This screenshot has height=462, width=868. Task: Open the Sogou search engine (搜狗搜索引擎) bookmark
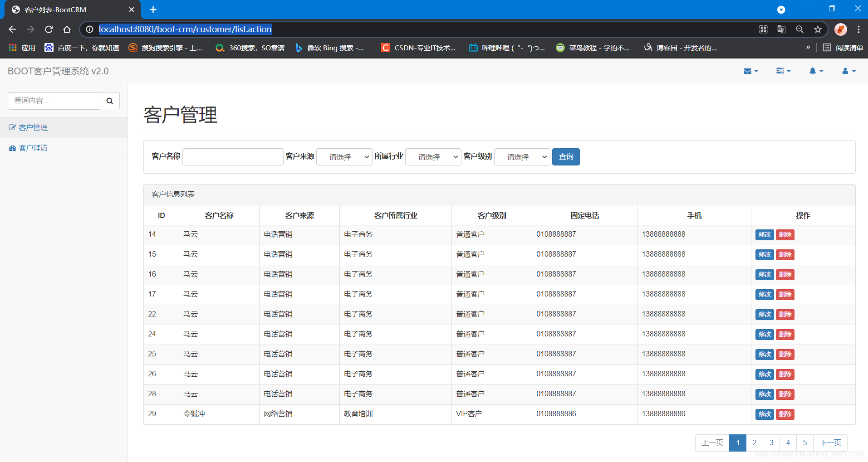pyautogui.click(x=165, y=48)
